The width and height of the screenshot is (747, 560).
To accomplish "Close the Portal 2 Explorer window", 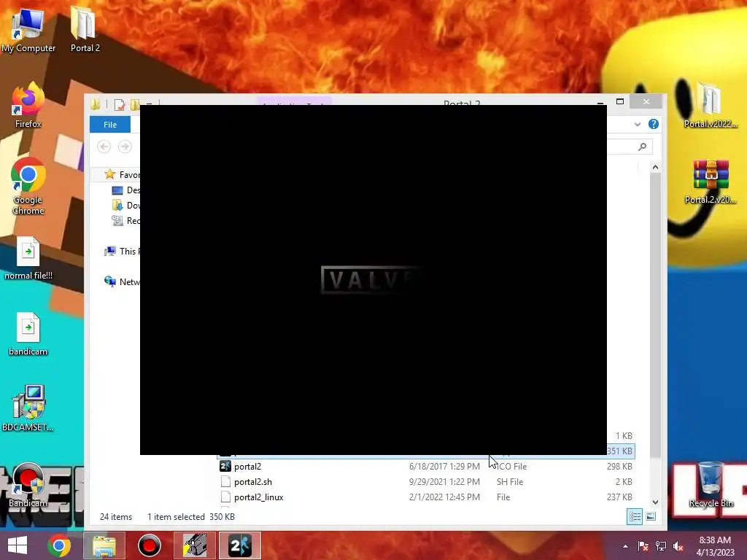I will tap(646, 101).
